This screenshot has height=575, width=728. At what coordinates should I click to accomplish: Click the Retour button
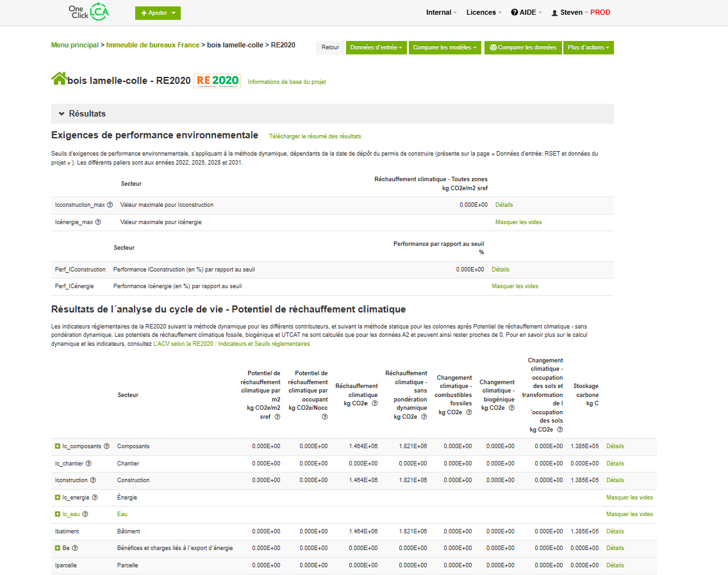(x=330, y=47)
